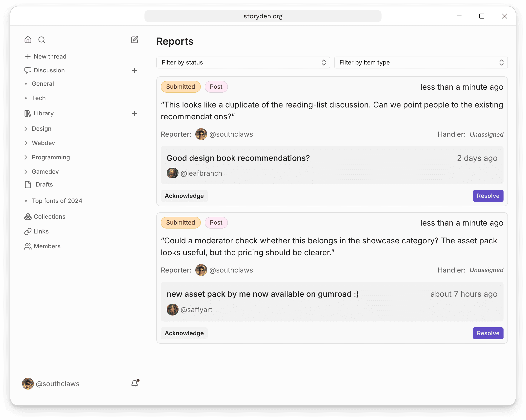Viewport: 526px width, 420px height.
Task: Open 'new asset pack by me' post
Action: click(x=263, y=294)
